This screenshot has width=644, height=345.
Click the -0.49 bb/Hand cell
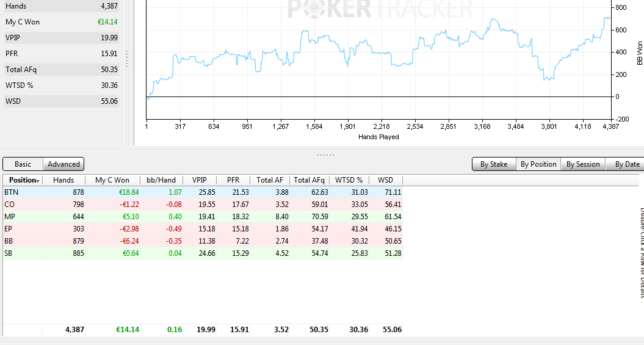pyautogui.click(x=174, y=229)
